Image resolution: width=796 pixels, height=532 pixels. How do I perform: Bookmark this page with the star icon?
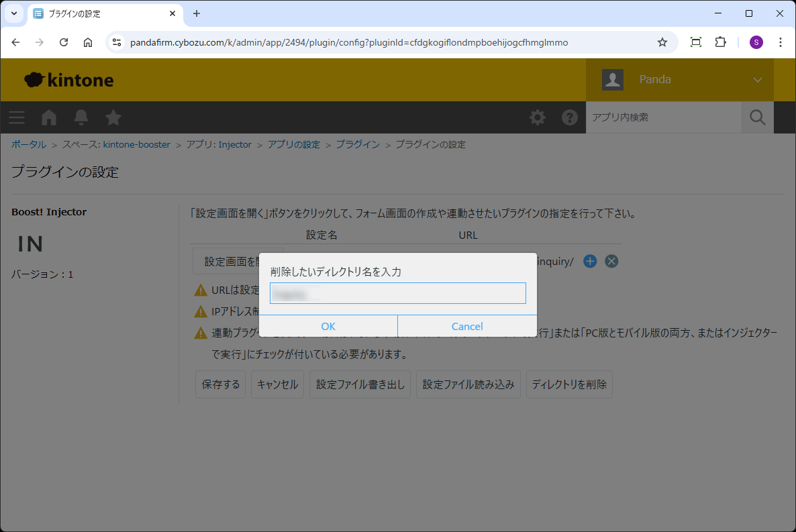tap(662, 42)
